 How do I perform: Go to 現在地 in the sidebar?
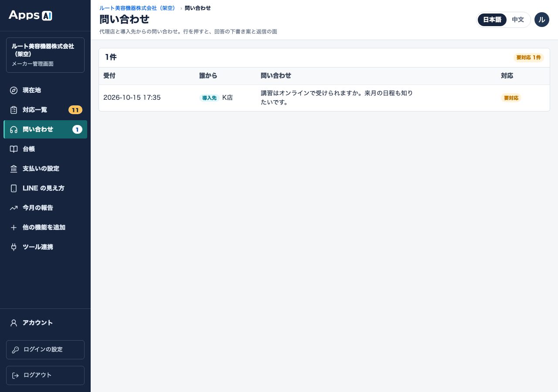tap(45, 90)
